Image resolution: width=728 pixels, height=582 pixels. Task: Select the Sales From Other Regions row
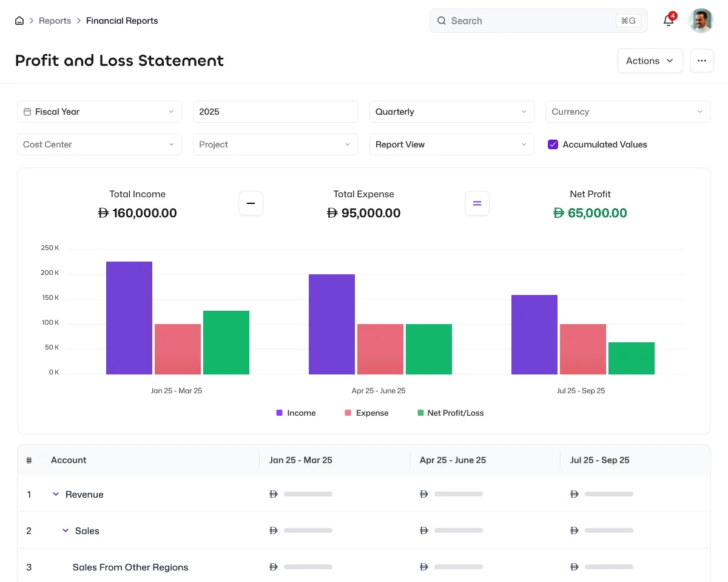tap(364, 567)
